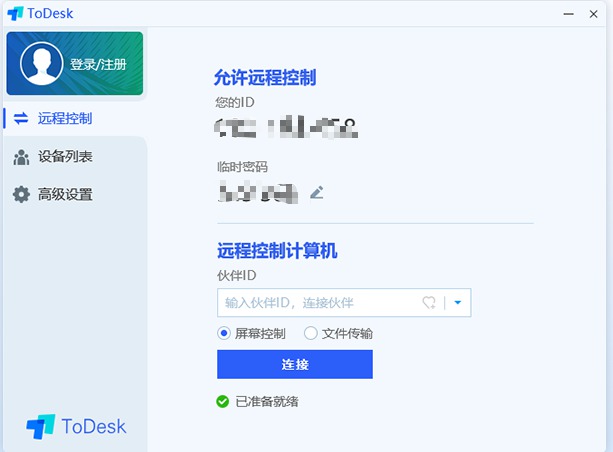
Task: Click the ToDesk logo at sidebar bottom
Action: pos(76,426)
